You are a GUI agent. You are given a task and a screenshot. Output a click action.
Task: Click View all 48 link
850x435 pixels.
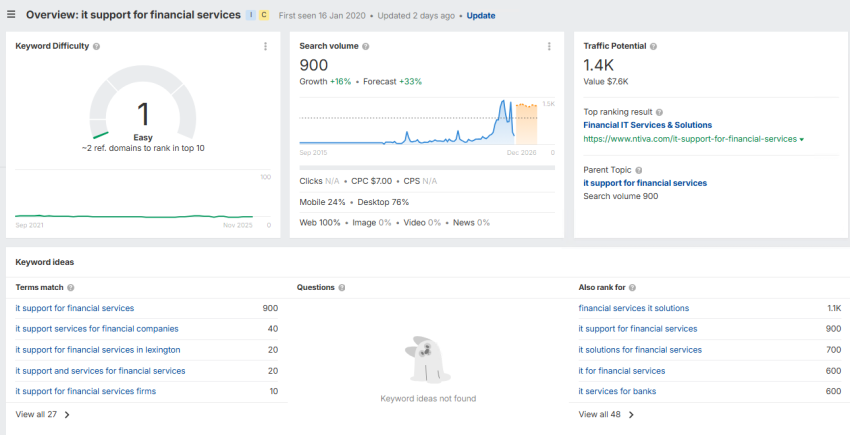(x=600, y=414)
